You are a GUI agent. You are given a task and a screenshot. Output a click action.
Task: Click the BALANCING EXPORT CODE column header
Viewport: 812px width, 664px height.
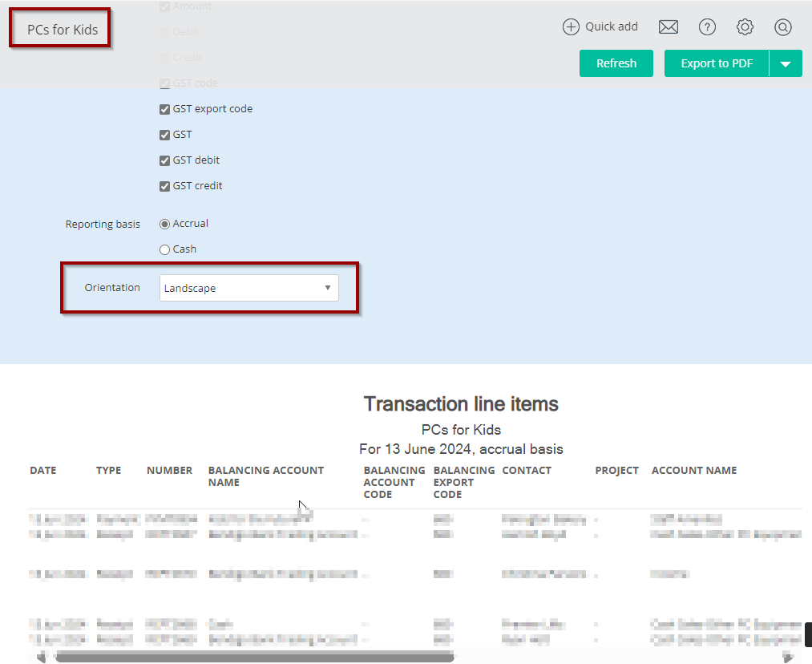coord(464,482)
